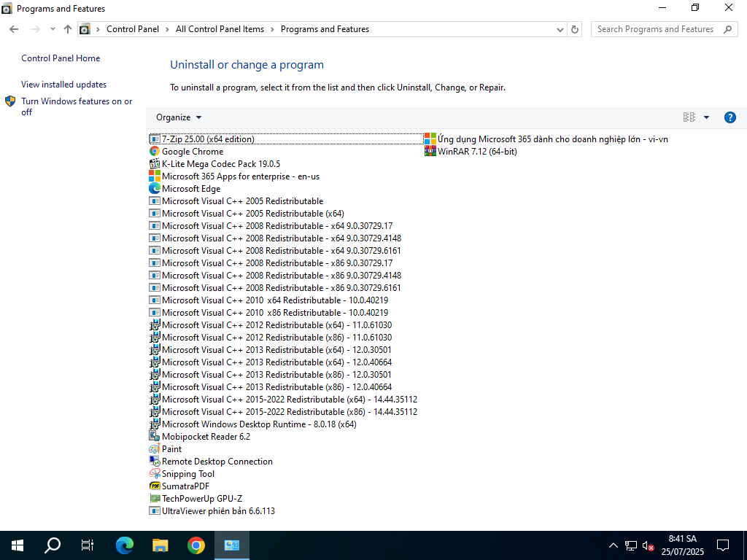The width and height of the screenshot is (747, 560).
Task: Open the Control Panel Home link
Action: click(x=61, y=58)
